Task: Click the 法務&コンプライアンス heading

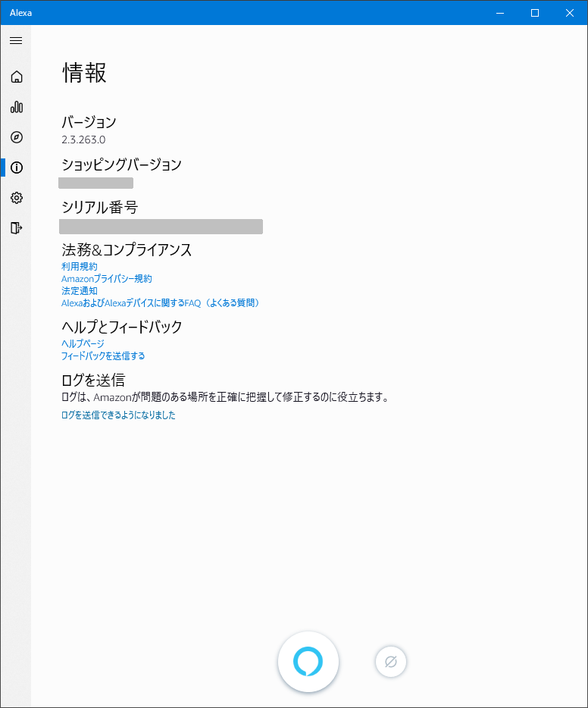Action: click(x=127, y=249)
